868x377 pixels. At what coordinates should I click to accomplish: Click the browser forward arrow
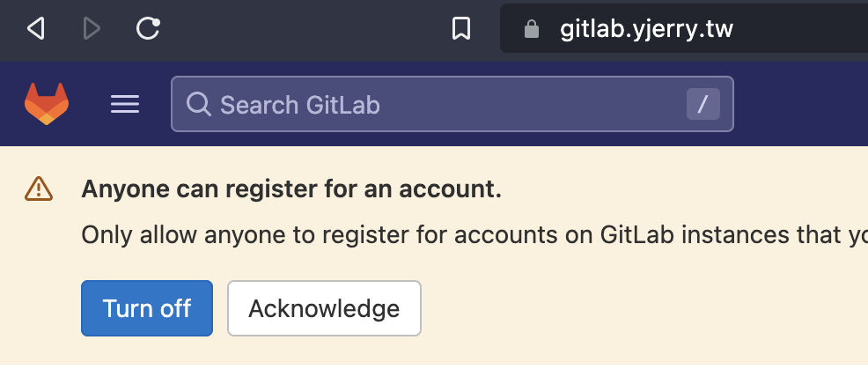92,30
